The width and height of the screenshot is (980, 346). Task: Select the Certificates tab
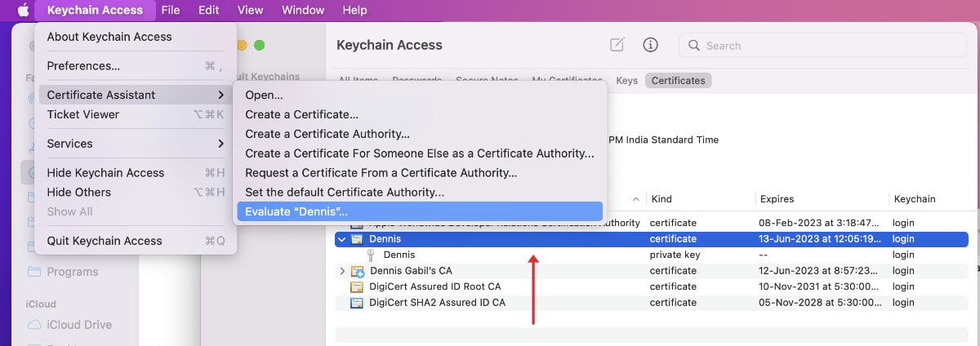pos(678,81)
